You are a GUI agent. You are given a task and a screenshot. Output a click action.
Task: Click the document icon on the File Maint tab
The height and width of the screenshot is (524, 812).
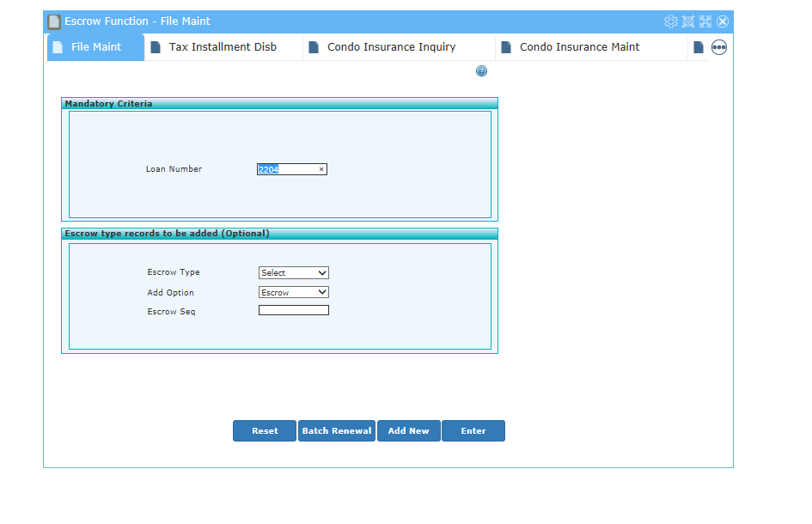tap(57, 47)
